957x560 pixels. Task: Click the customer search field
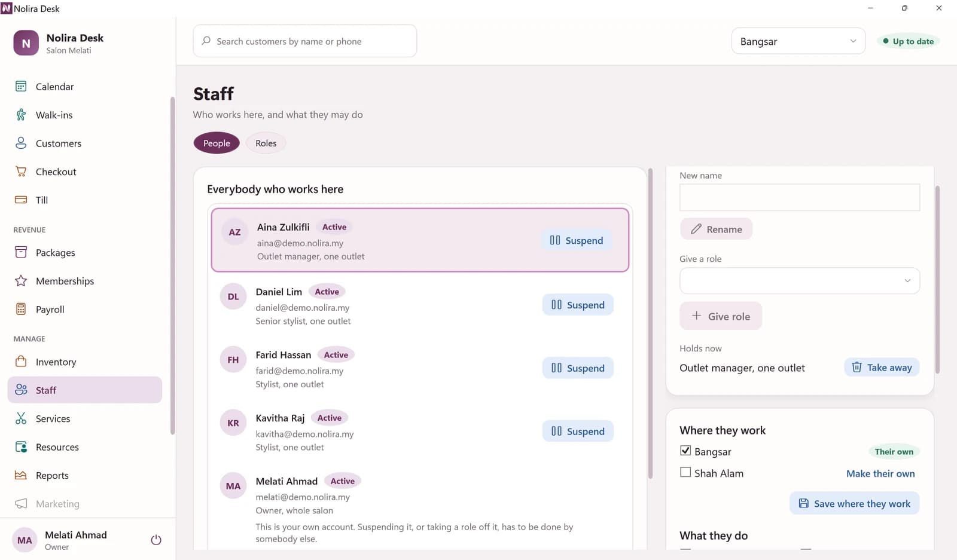click(x=305, y=41)
